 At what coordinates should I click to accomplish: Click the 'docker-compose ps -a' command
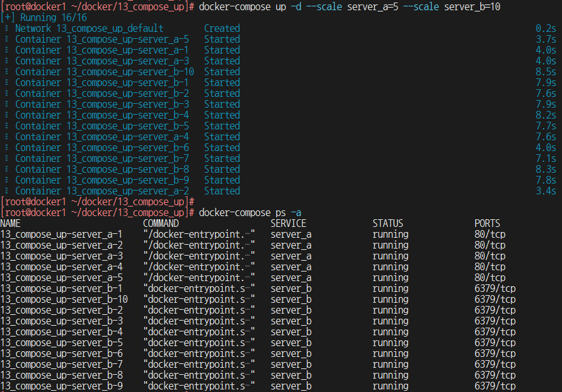click(250, 213)
